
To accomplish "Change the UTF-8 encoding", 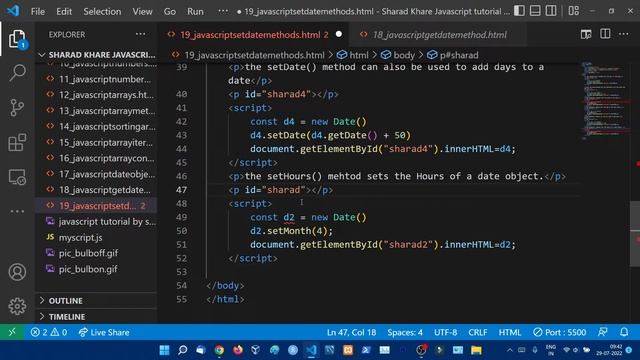I will 445,332.
